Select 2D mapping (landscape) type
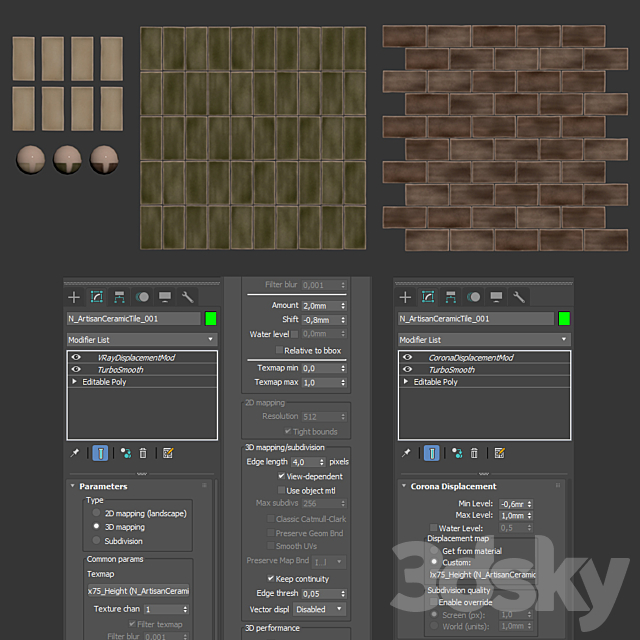 click(x=96, y=512)
